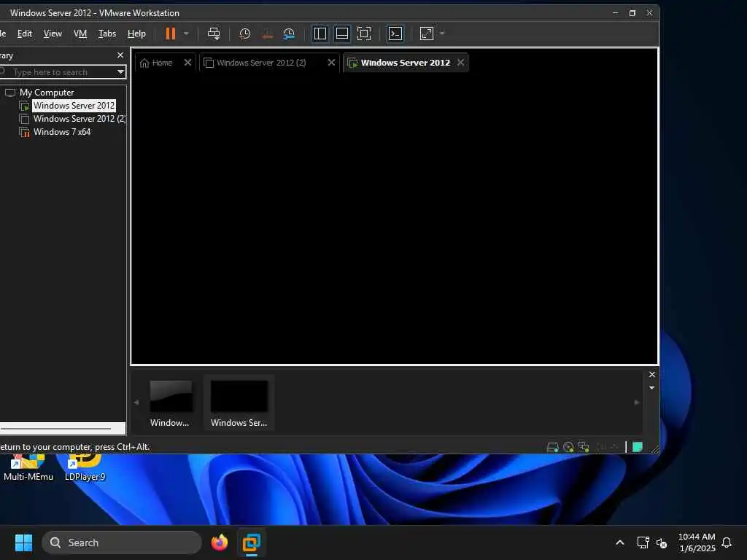The width and height of the screenshot is (747, 560).
Task: Open the Edit menu
Action: (24, 34)
